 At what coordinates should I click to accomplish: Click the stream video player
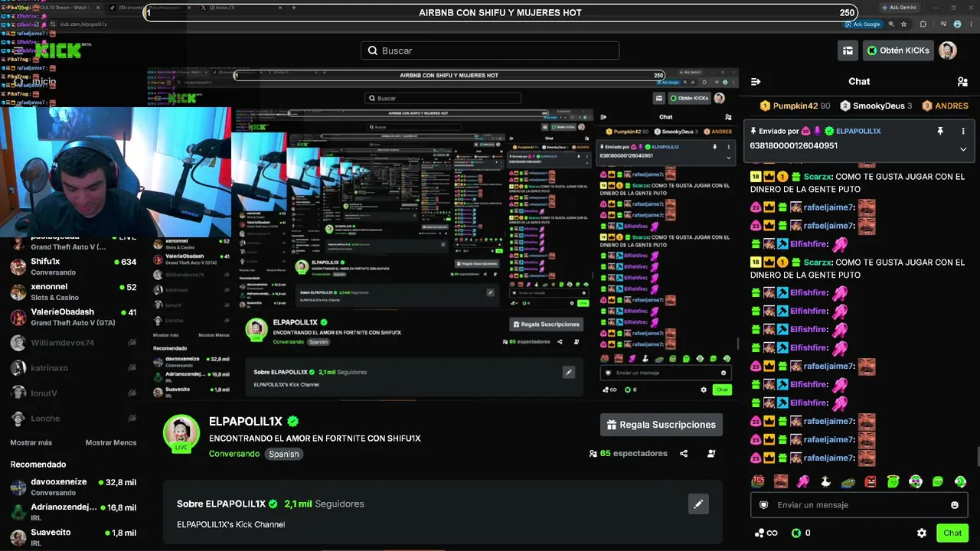click(443, 233)
